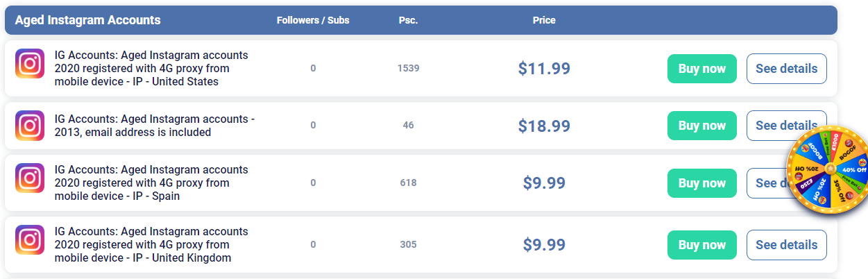
Task: Click Instagram icon for Spain accounts
Action: 30,178
